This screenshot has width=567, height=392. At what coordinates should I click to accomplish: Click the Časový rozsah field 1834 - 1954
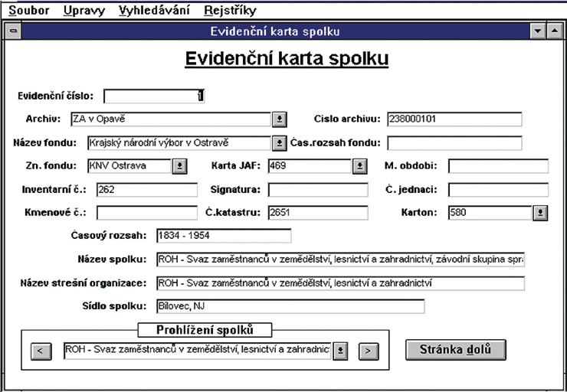pyautogui.click(x=224, y=236)
